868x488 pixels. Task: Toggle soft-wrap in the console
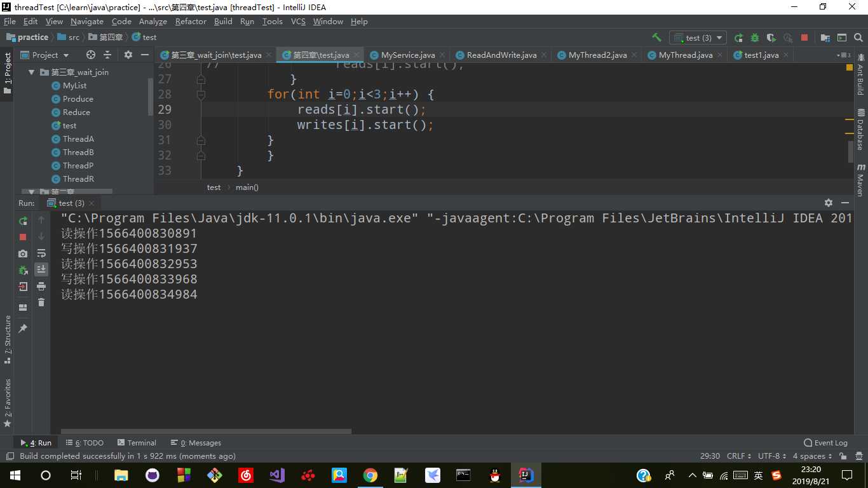[x=41, y=253]
